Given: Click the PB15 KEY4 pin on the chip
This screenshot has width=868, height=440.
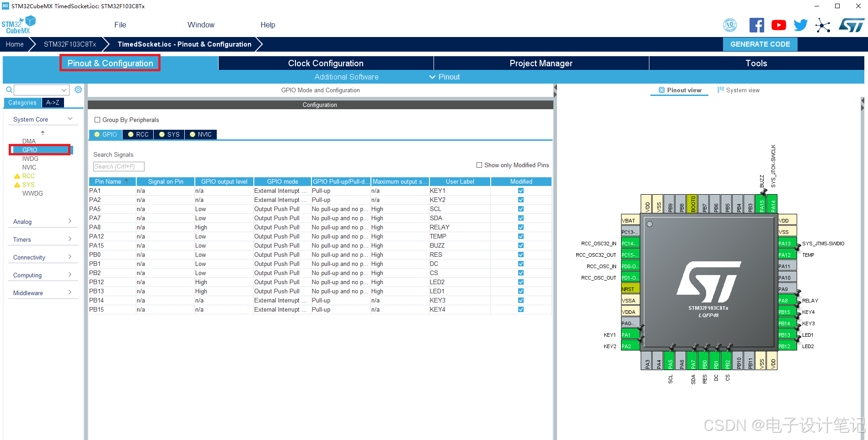Looking at the screenshot, I should [787, 312].
